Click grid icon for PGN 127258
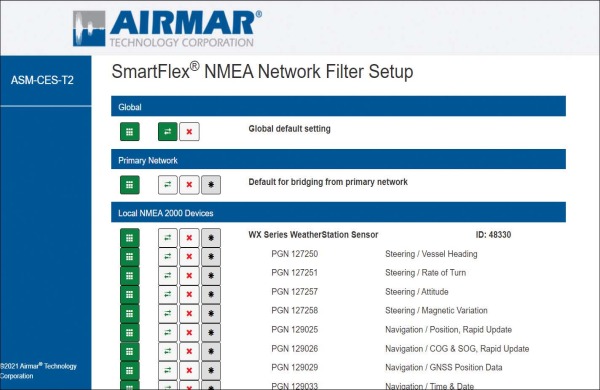 coord(130,313)
